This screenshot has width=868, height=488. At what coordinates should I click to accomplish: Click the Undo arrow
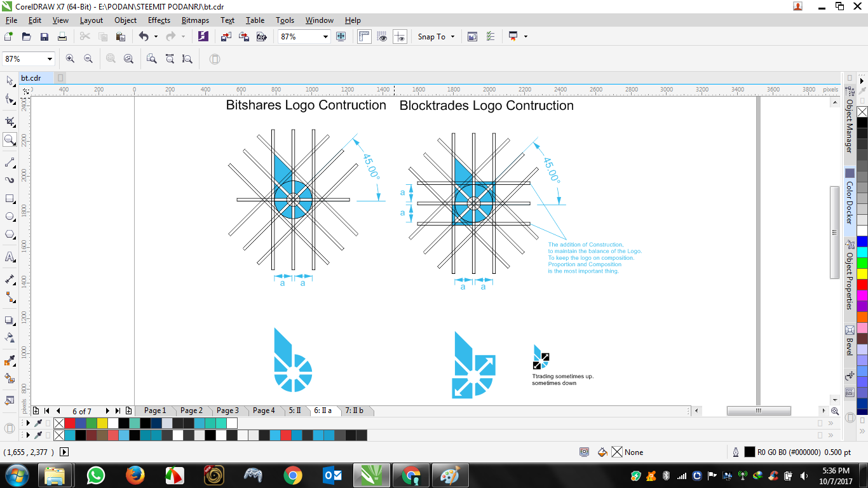click(143, 37)
